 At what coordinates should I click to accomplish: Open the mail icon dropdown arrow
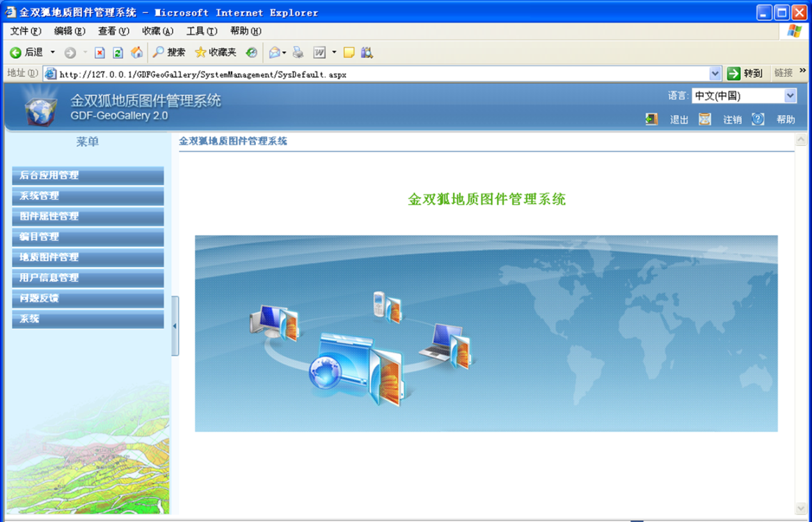point(283,52)
